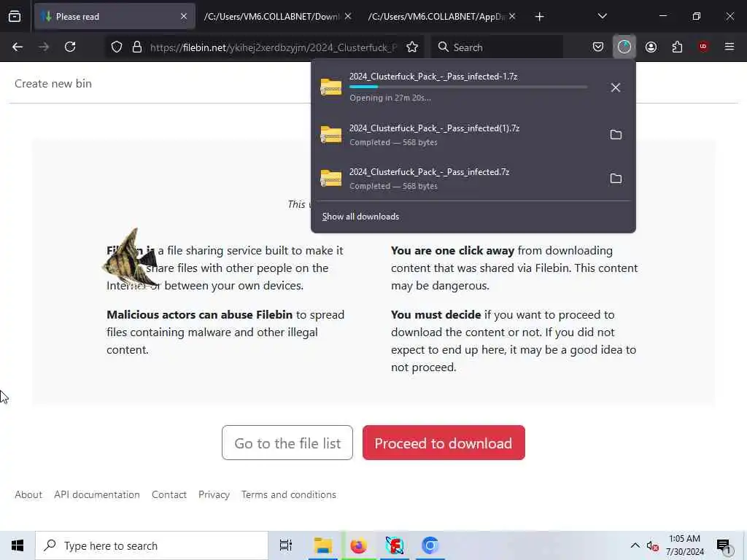Click the browser Search field

498,47
